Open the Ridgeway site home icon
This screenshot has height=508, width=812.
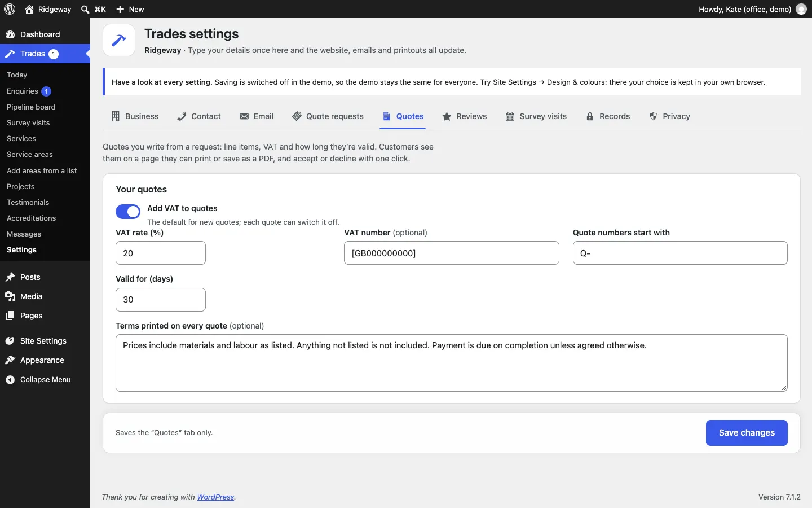click(x=29, y=9)
